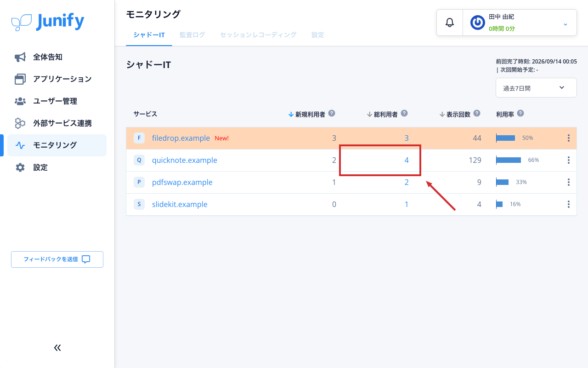Show help for 総利用者 column

click(x=404, y=113)
